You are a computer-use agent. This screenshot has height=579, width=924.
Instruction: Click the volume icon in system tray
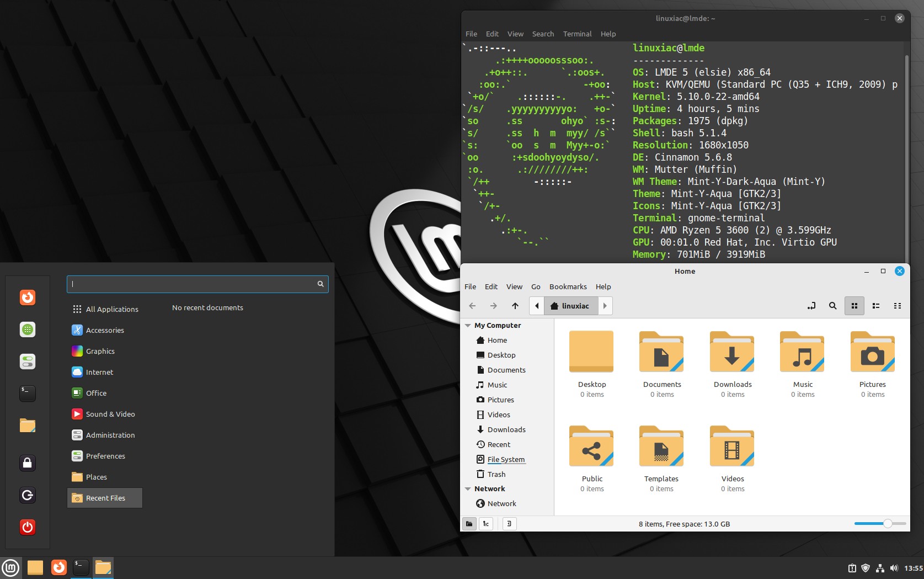[894, 568]
